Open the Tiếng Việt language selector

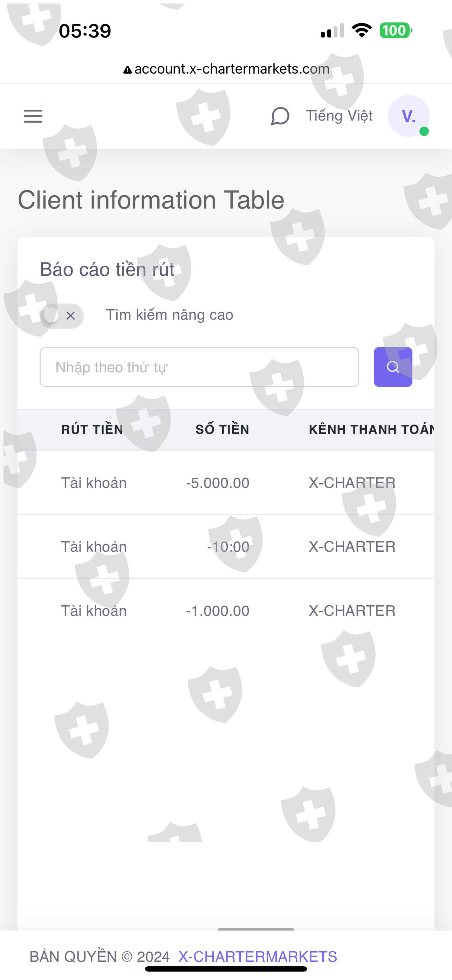pyautogui.click(x=339, y=116)
